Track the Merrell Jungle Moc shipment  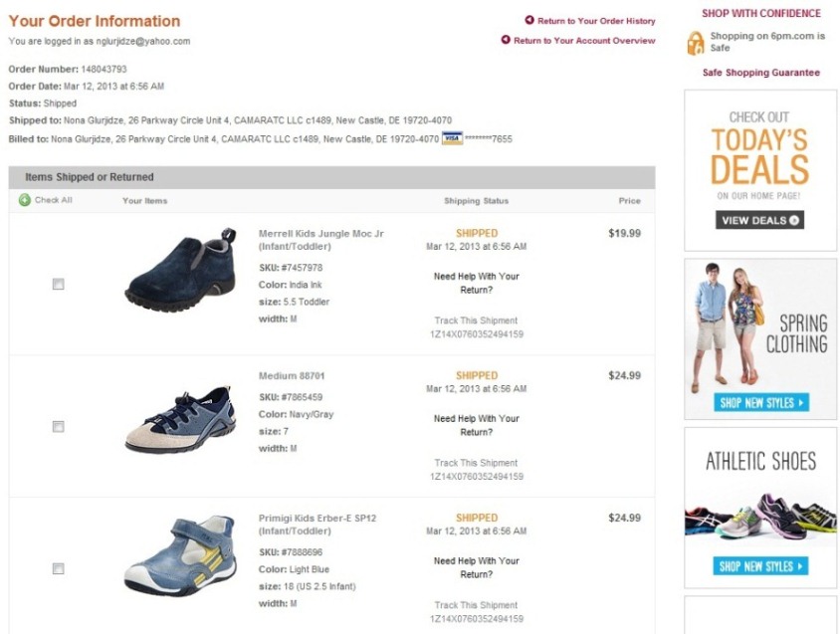476,327
